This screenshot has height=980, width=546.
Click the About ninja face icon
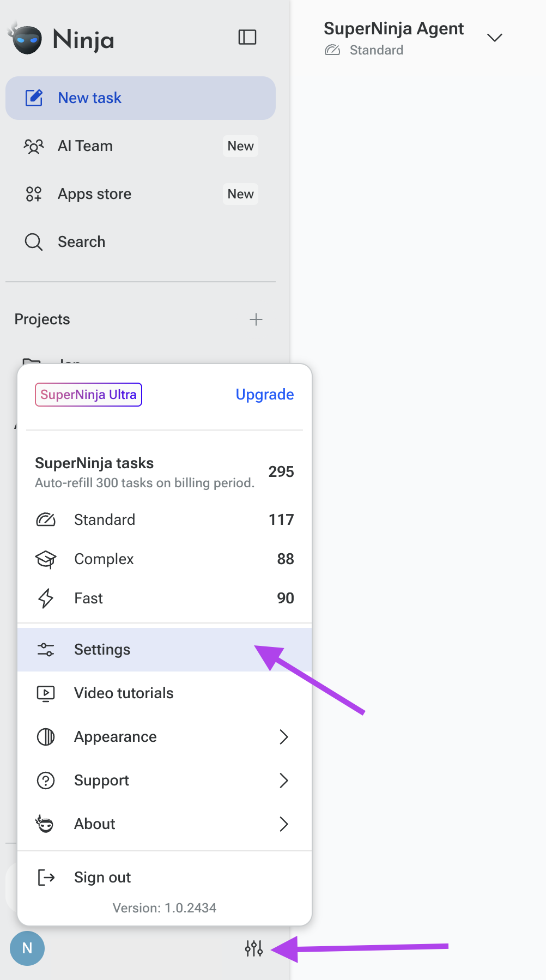coord(45,824)
